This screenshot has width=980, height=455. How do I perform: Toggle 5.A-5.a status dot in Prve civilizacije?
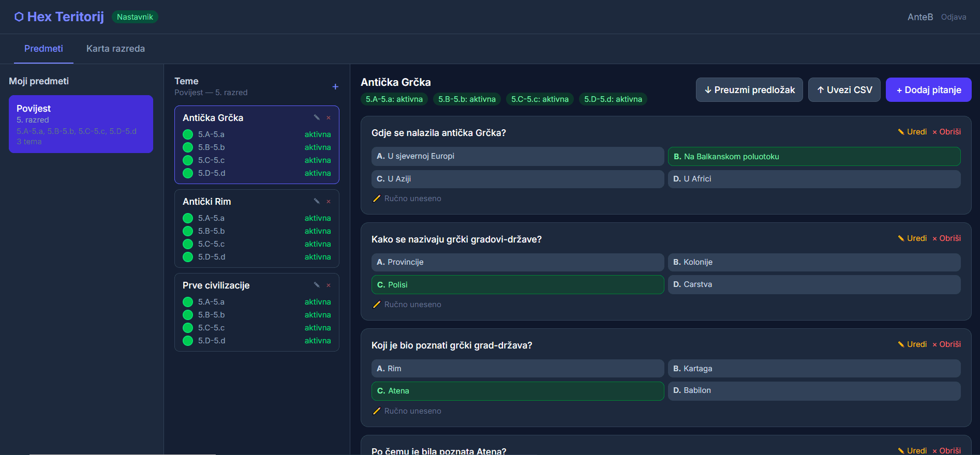188,302
